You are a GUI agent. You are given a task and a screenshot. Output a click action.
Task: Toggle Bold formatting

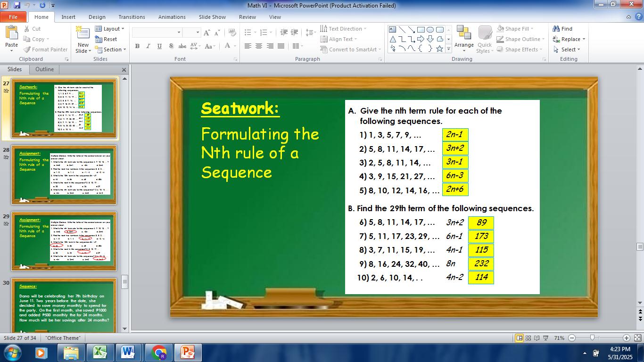137,46
